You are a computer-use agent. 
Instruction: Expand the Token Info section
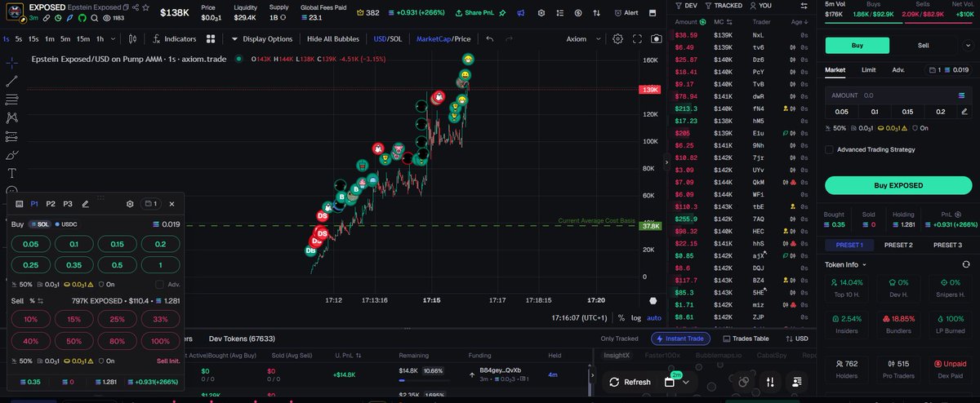click(x=845, y=264)
